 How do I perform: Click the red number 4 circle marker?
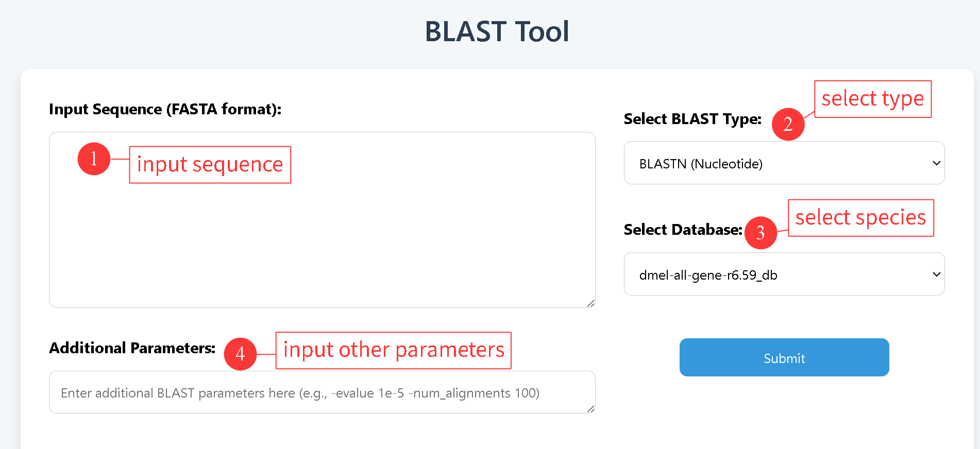[x=240, y=354]
